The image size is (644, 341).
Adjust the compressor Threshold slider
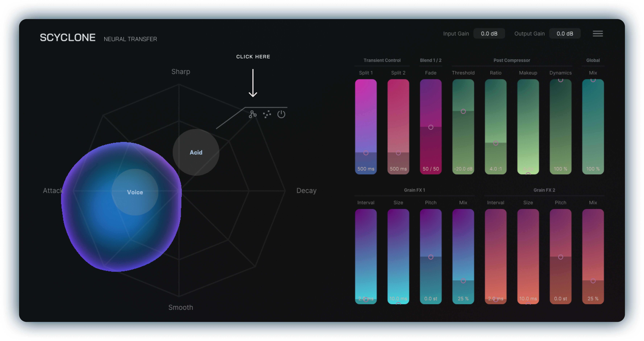[x=463, y=127]
